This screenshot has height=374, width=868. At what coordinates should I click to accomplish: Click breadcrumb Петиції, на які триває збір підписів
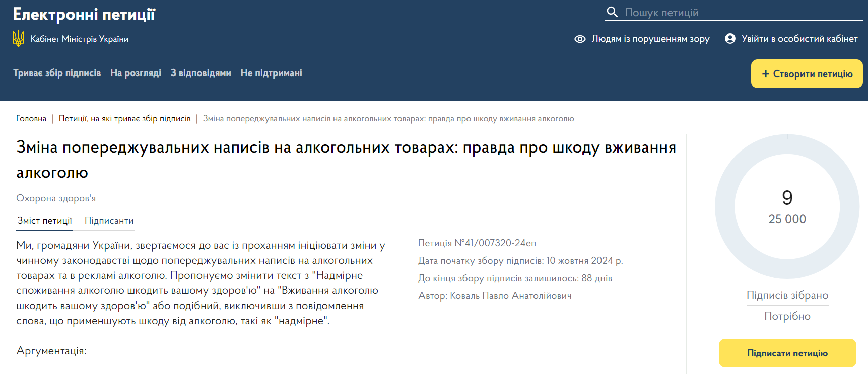point(124,119)
